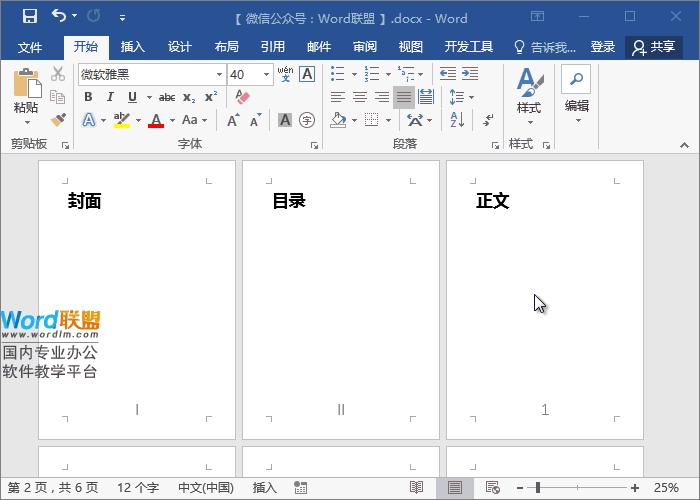Toggle show paragraph marks
700x500 pixels.
tap(488, 120)
